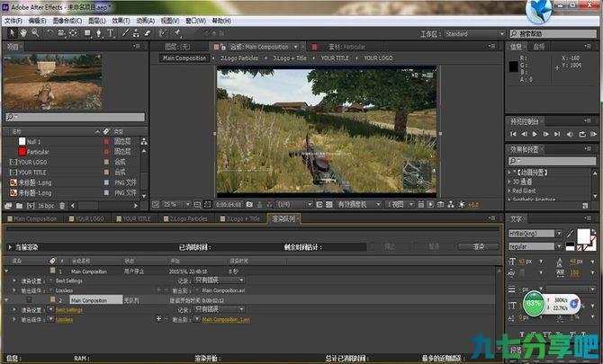Screen dimensions: 603x364
Task: Select the Rotation tool
Action: click(x=49, y=33)
